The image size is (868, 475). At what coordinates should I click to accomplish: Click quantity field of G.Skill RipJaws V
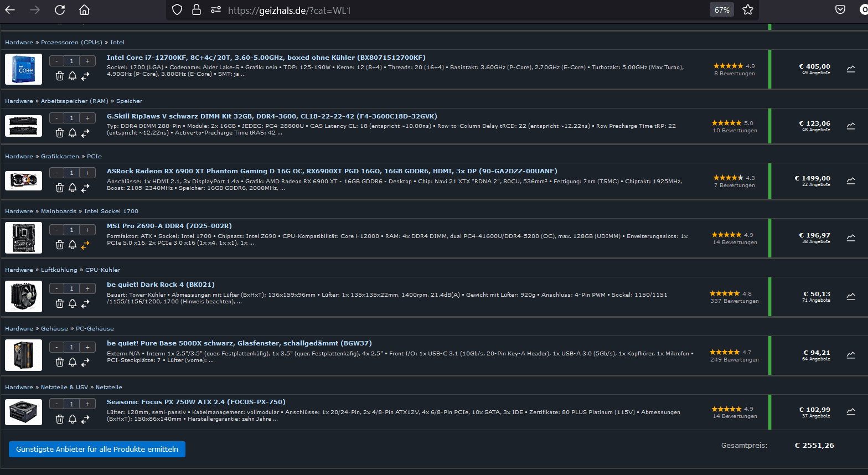tap(71, 118)
